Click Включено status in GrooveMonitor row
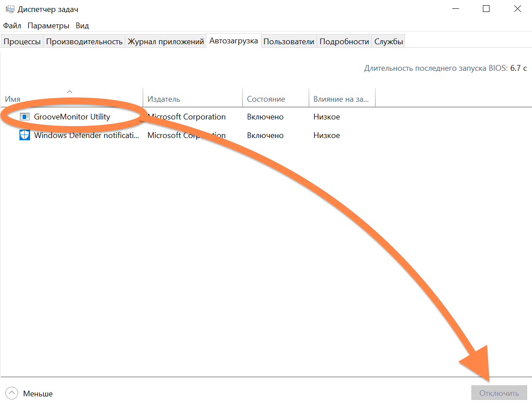Screen dimensions: 532x407 pos(265,117)
